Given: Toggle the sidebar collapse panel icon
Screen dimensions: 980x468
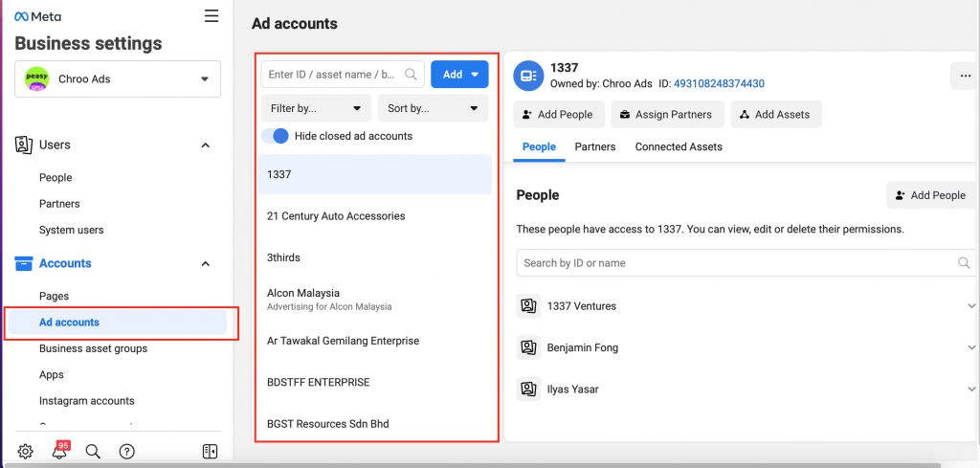Looking at the screenshot, I should [210, 451].
